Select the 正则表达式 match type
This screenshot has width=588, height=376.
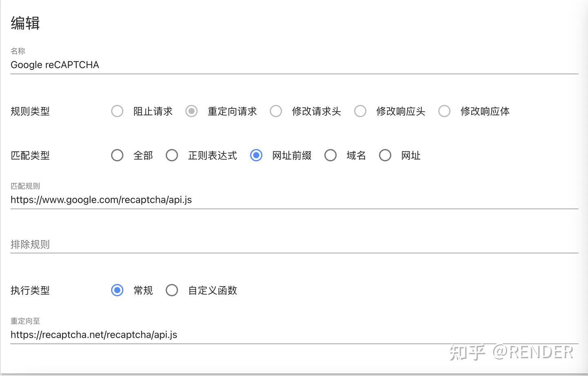coord(172,155)
